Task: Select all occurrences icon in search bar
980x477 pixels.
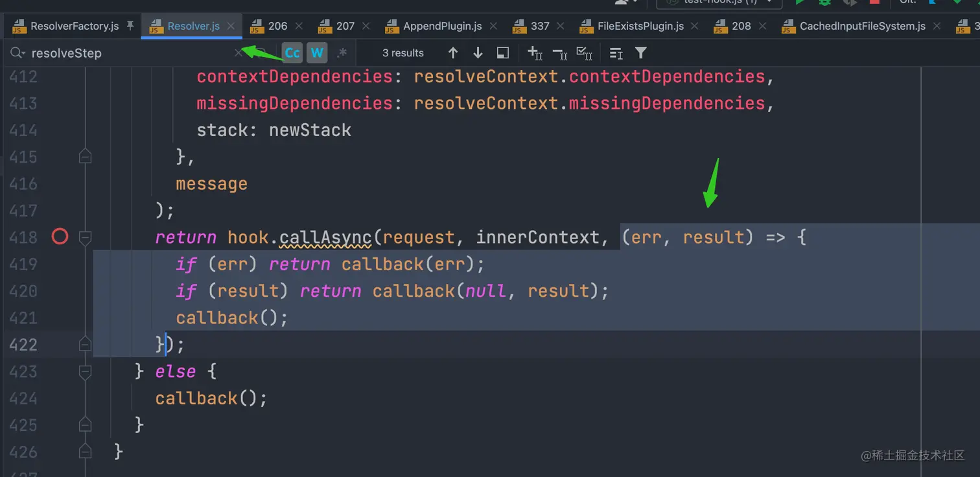Action: pos(585,52)
